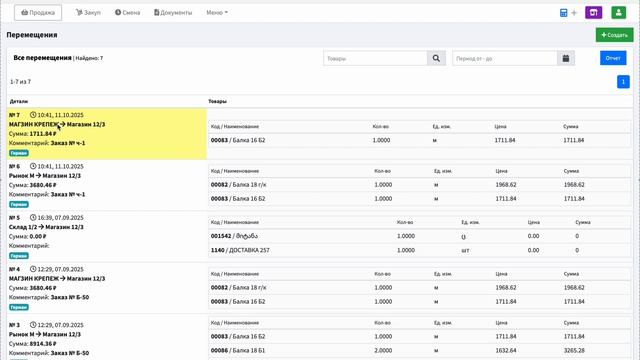Click Сумма 0.00 ₽ in transfer № 5
The image size is (640, 360).
(x=27, y=237)
